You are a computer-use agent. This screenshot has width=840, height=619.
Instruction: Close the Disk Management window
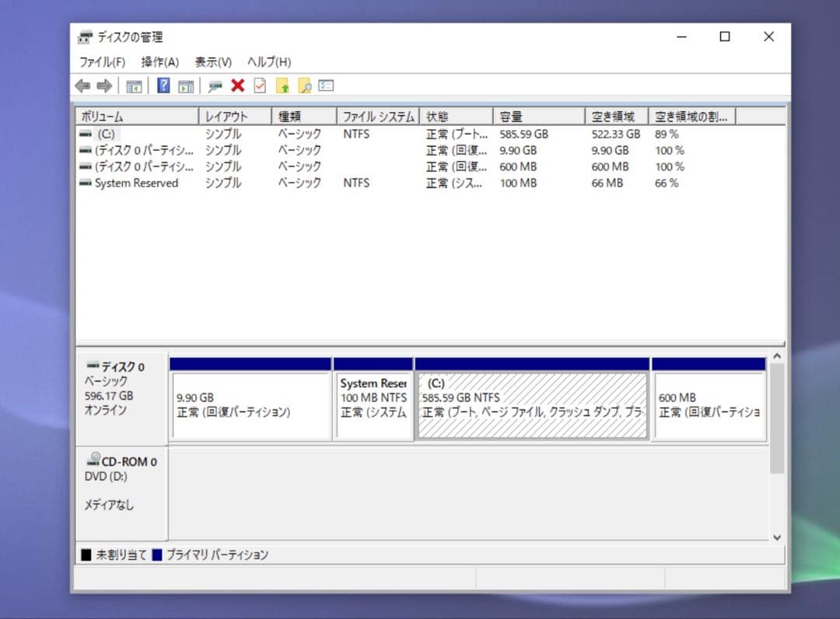tap(768, 37)
